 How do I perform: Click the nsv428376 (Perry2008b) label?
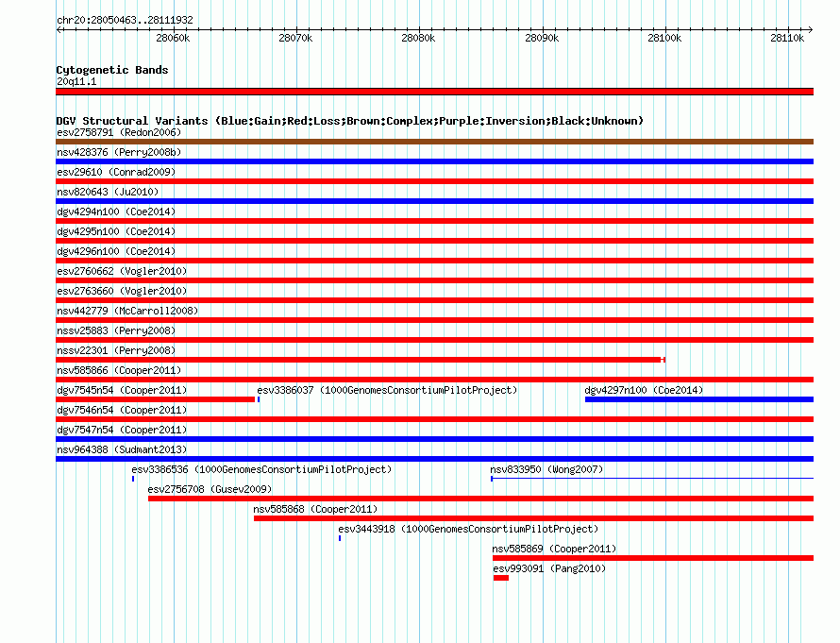tap(119, 152)
